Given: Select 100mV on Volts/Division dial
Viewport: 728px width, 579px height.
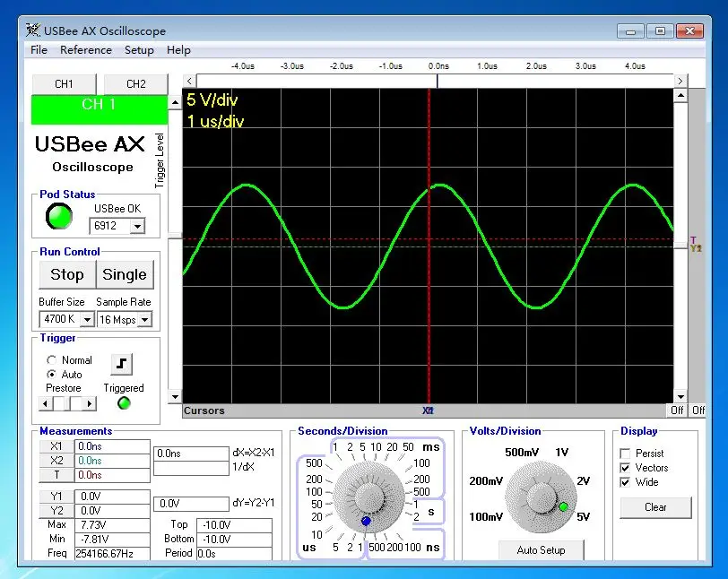Looking at the screenshot, I should [x=486, y=517].
